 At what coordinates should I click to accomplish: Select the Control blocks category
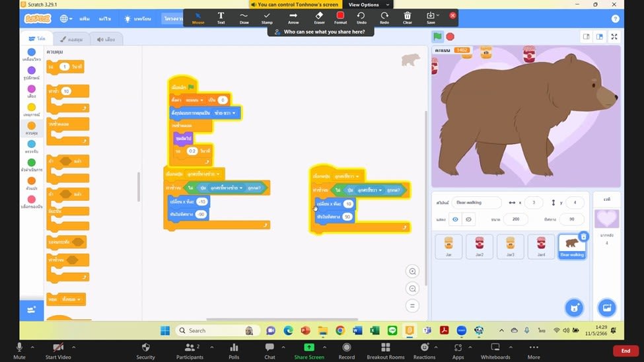31,128
